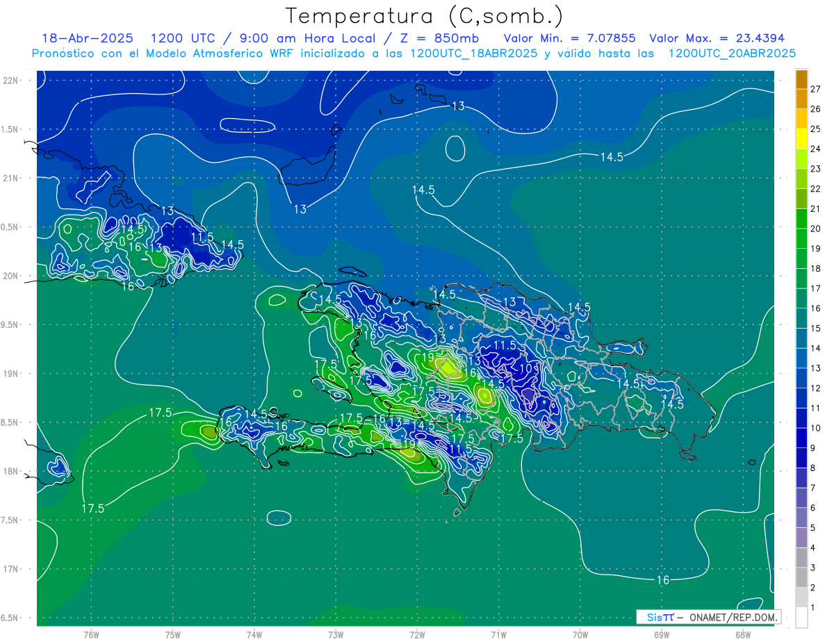Pick the white swatch below the 1 label
Viewport: 834px width, 644px height.
tap(801, 618)
